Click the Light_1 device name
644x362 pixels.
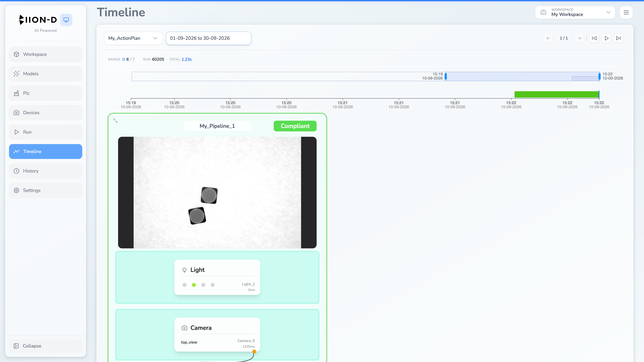pyautogui.click(x=248, y=284)
